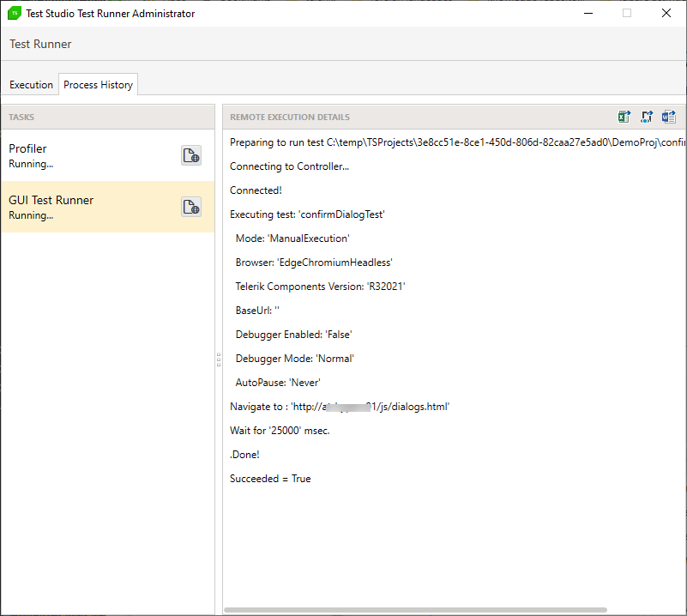
Task: Select the GUI Test Runner task
Action: (x=108, y=207)
